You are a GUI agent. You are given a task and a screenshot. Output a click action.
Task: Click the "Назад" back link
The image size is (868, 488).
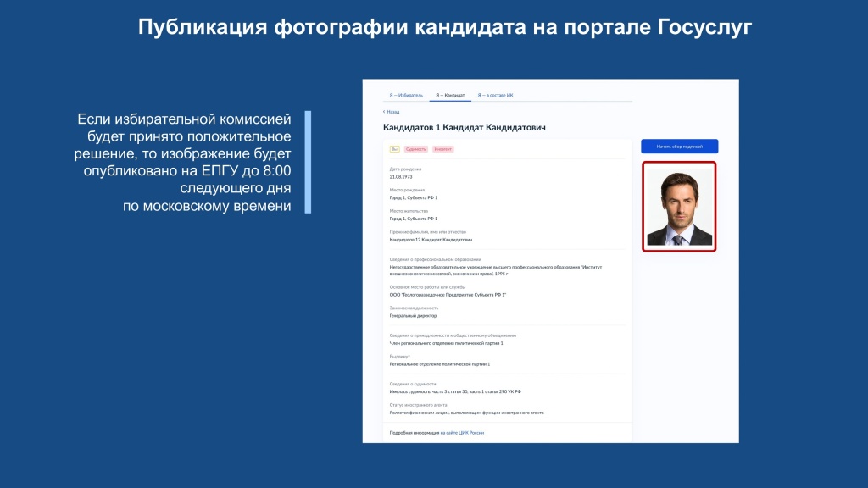(392, 112)
